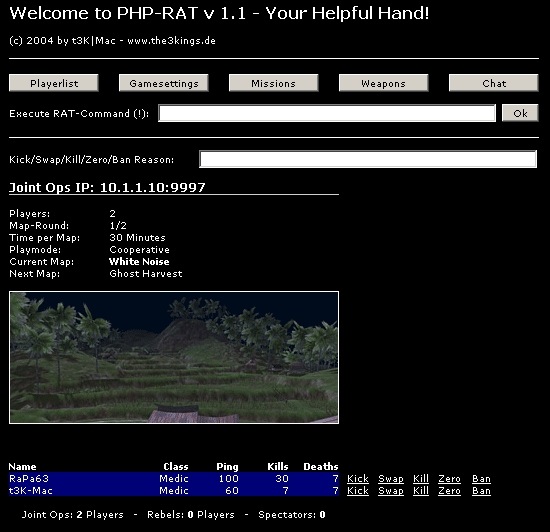This screenshot has width=550, height=532.
Task: Switch to the Chat view
Action: pyautogui.click(x=494, y=83)
